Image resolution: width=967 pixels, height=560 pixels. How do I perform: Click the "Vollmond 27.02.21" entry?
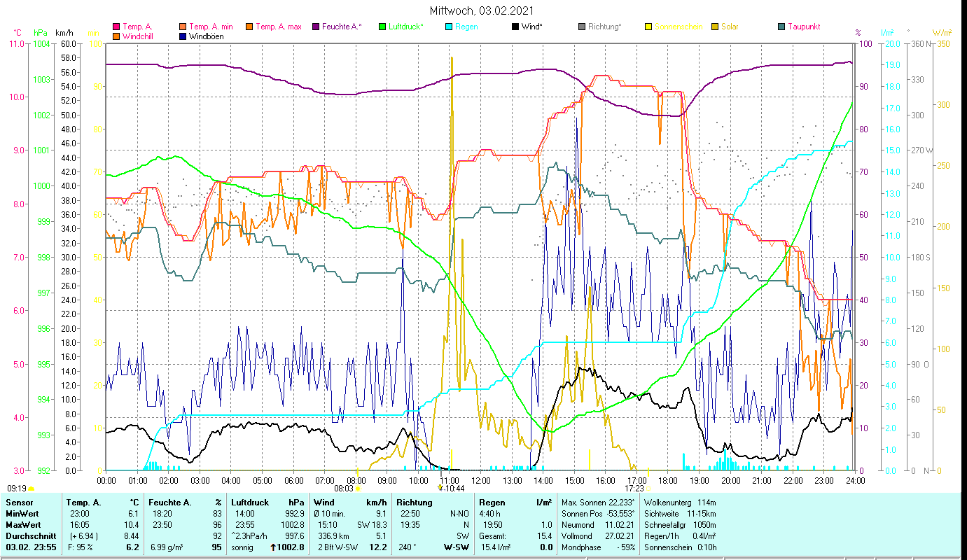pyautogui.click(x=598, y=535)
